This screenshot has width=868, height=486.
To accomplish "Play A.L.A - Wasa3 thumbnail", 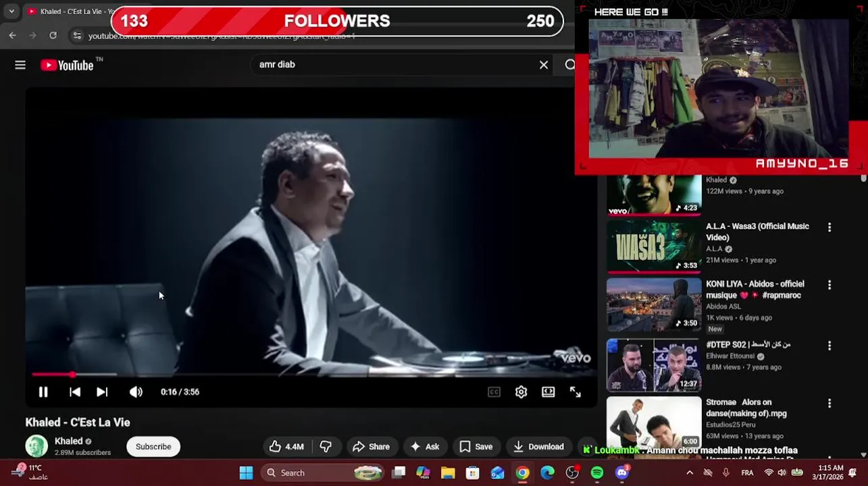I will click(x=654, y=246).
